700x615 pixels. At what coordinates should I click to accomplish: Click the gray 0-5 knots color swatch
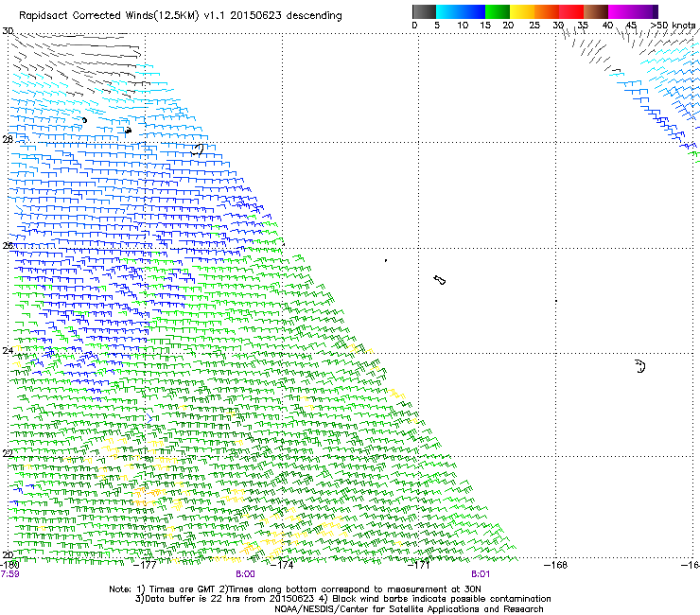[424, 11]
